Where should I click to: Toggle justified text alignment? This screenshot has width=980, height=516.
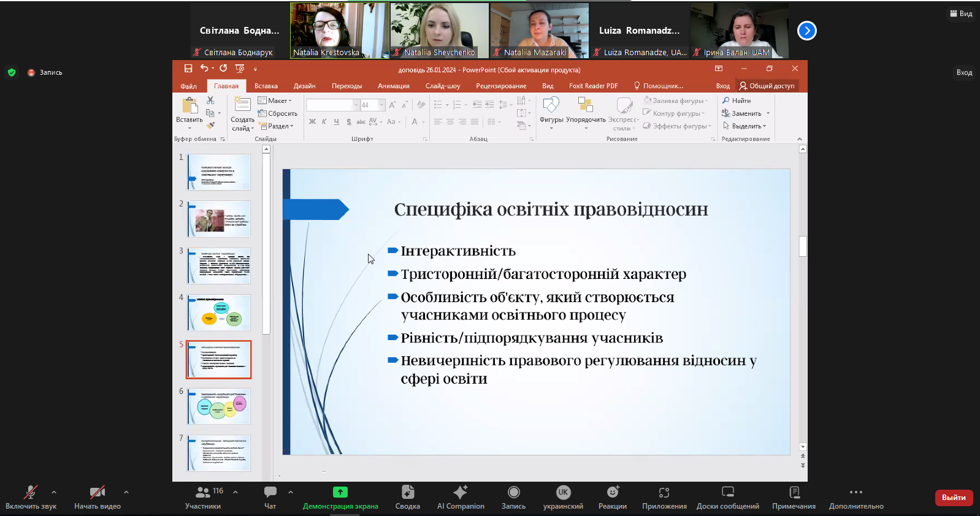(475, 122)
